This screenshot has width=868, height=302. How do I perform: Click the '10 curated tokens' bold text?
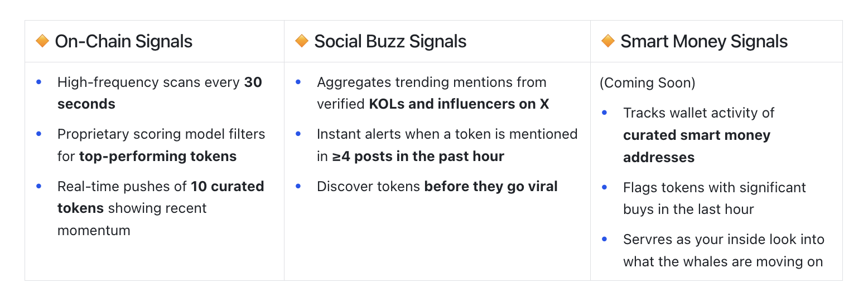pos(161,197)
